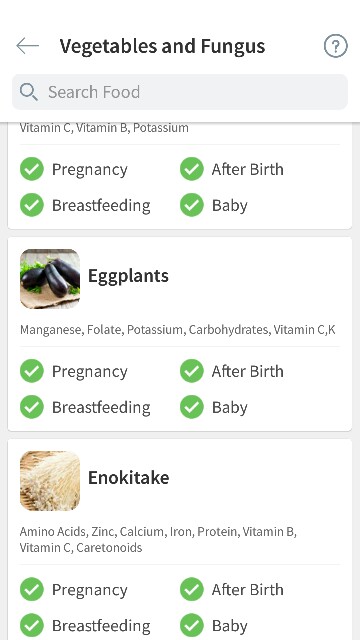Click Enokitake Pregnancy check icon
This screenshot has width=360, height=640.
pyautogui.click(x=32, y=589)
